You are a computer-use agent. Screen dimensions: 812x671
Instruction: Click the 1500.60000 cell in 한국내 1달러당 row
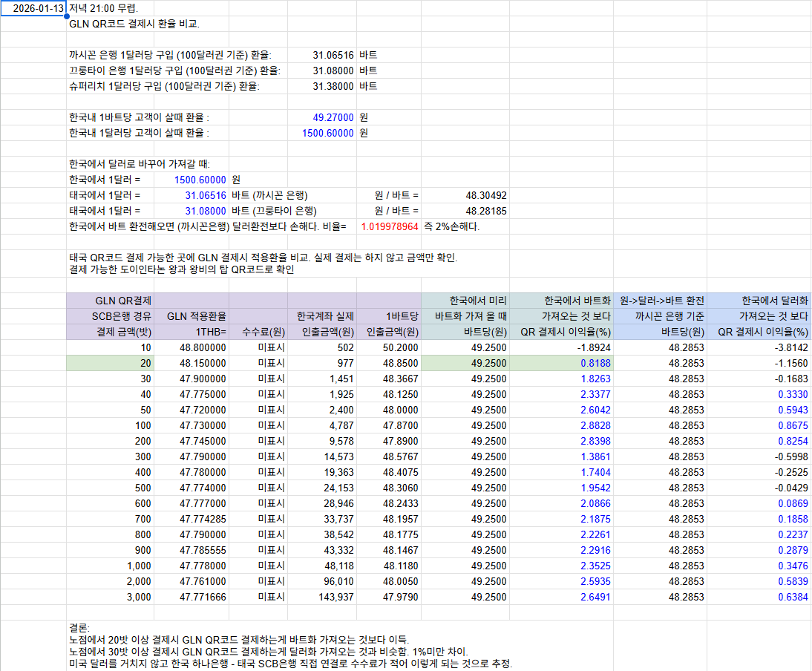(x=328, y=133)
